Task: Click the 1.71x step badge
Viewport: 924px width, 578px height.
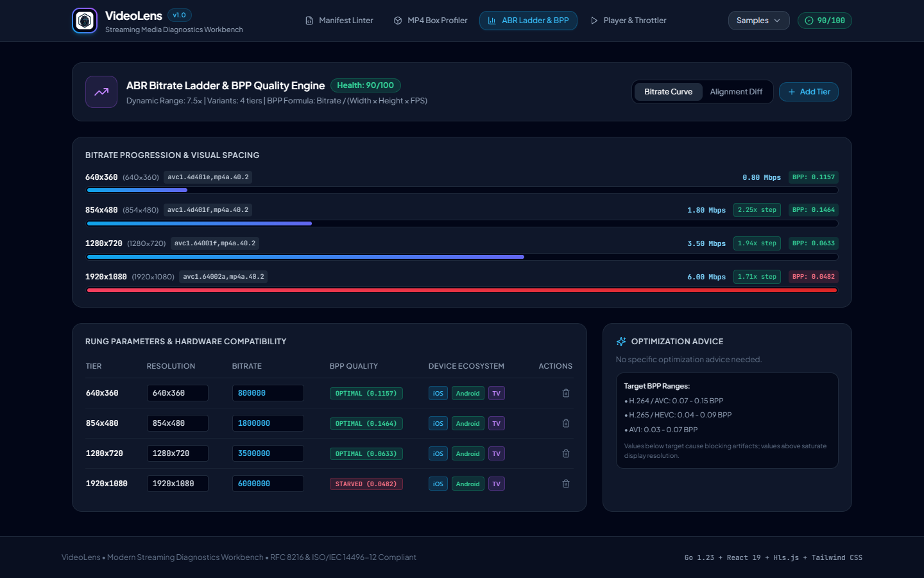Action: coord(757,277)
